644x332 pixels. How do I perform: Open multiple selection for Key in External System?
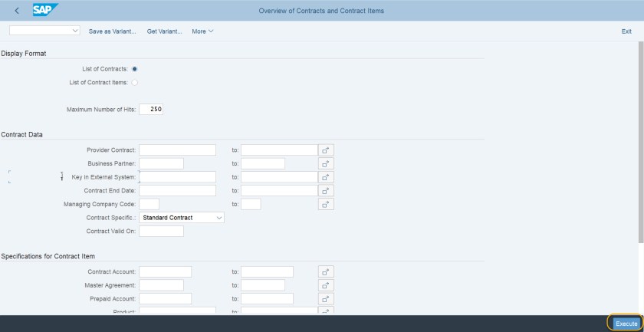(x=327, y=177)
